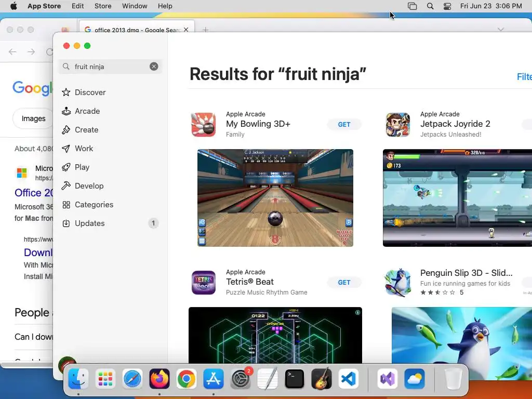Launch Terminal from the Dock
This screenshot has height=399, width=532.
click(x=294, y=379)
